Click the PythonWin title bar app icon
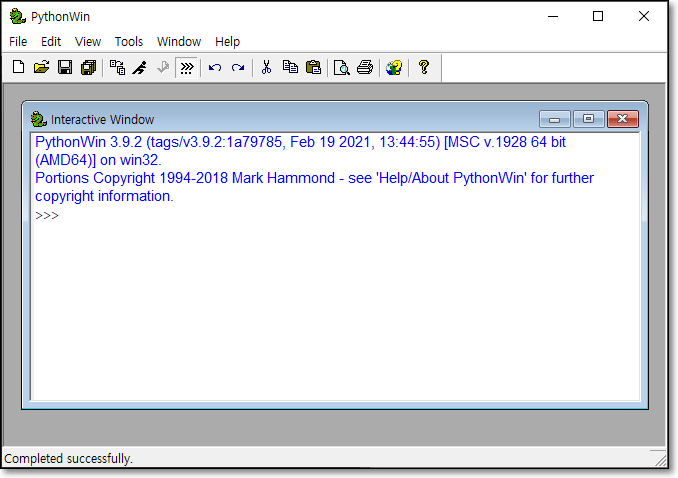678x478 pixels. [x=17, y=16]
